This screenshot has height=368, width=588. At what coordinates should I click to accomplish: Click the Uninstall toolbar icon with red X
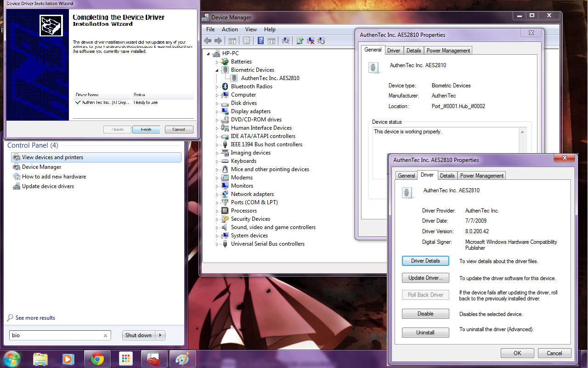311,40
